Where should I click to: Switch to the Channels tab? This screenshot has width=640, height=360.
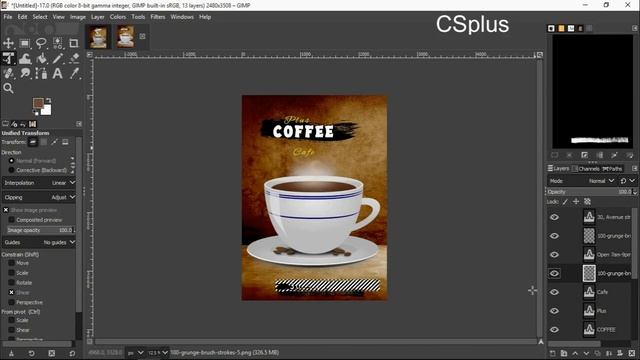586,169
